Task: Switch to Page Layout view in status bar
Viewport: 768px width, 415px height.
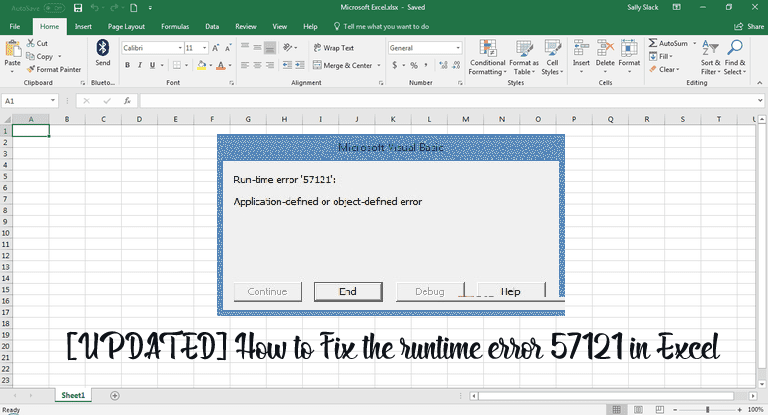Action: click(x=638, y=409)
